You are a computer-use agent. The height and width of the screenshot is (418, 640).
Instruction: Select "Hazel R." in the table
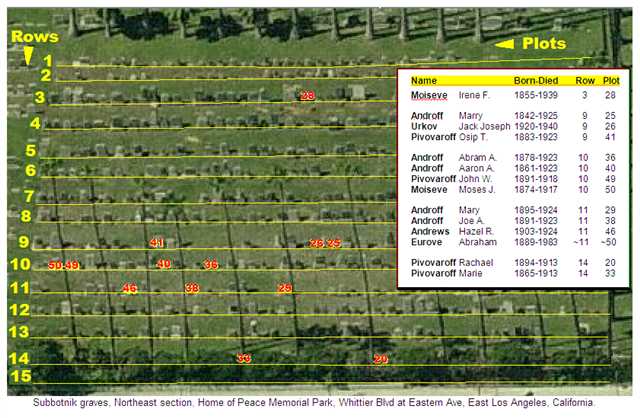click(x=476, y=231)
